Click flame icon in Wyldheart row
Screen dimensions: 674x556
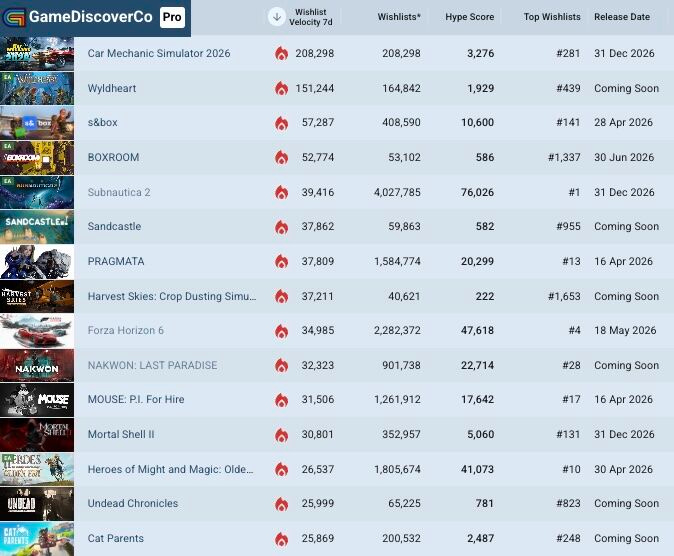coord(282,88)
